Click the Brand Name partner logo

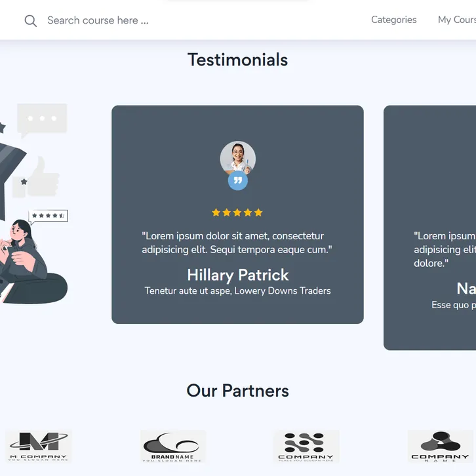[172, 446]
